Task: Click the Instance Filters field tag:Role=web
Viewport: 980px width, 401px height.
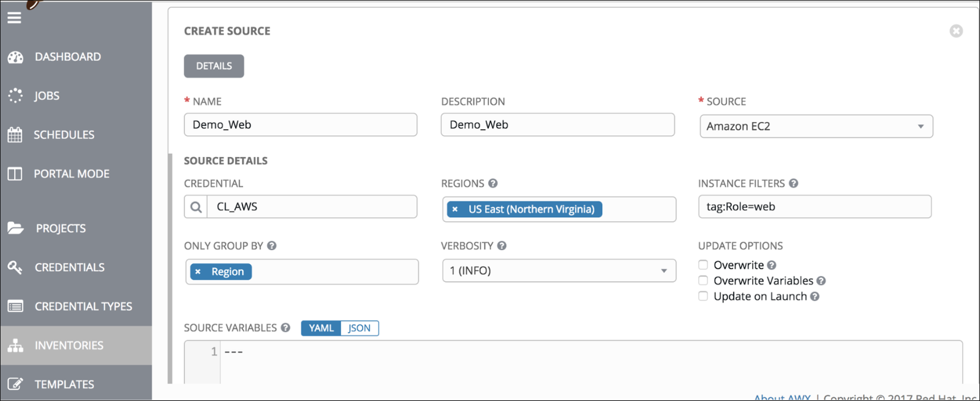Action: (815, 207)
